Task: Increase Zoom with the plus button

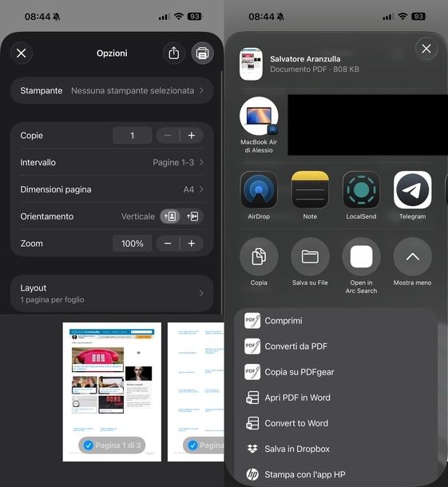Action: (192, 243)
